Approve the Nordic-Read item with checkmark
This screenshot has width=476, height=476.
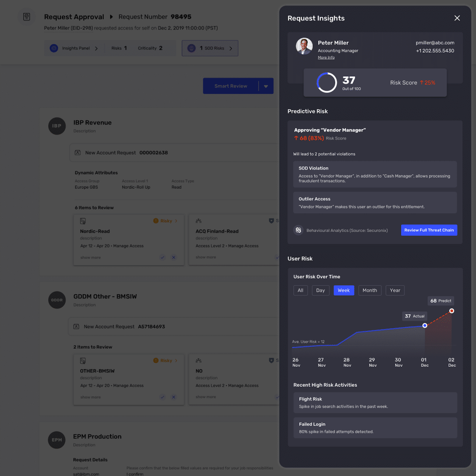click(x=162, y=258)
